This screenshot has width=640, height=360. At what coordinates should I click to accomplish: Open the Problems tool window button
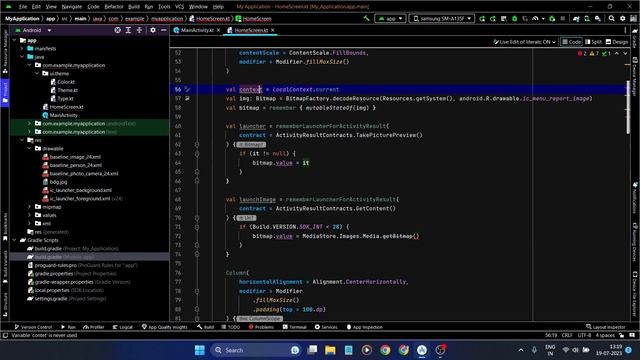pyautogui.click(x=261, y=327)
